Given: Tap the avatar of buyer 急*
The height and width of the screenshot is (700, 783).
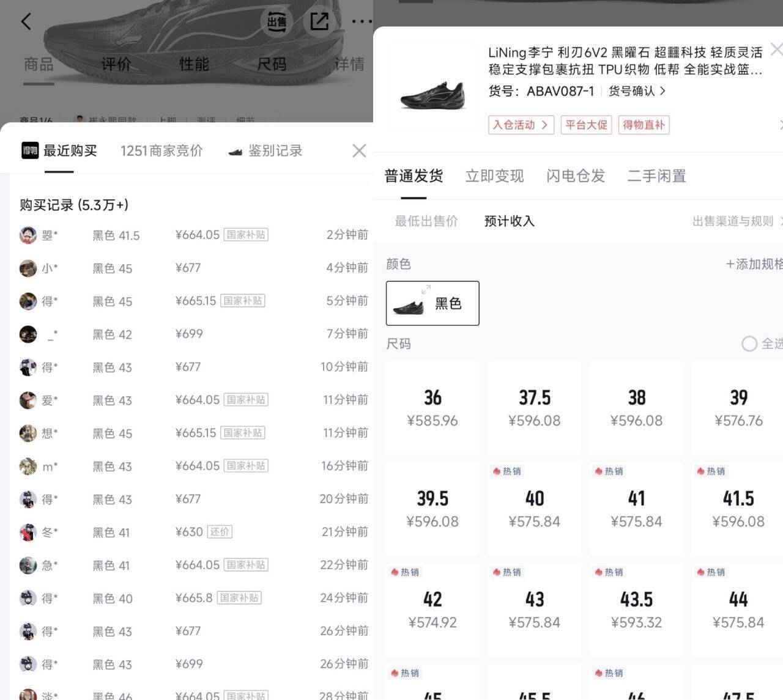Looking at the screenshot, I should (x=28, y=565).
